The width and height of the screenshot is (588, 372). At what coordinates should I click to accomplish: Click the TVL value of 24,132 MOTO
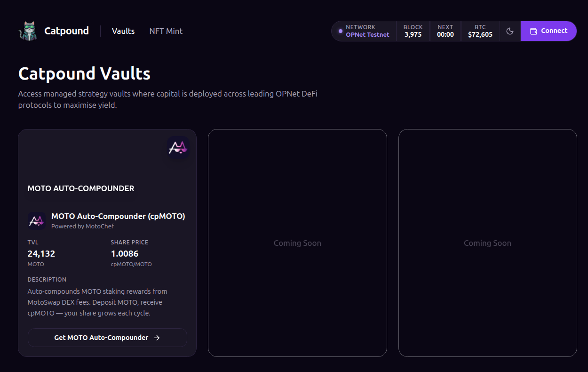coord(41,253)
